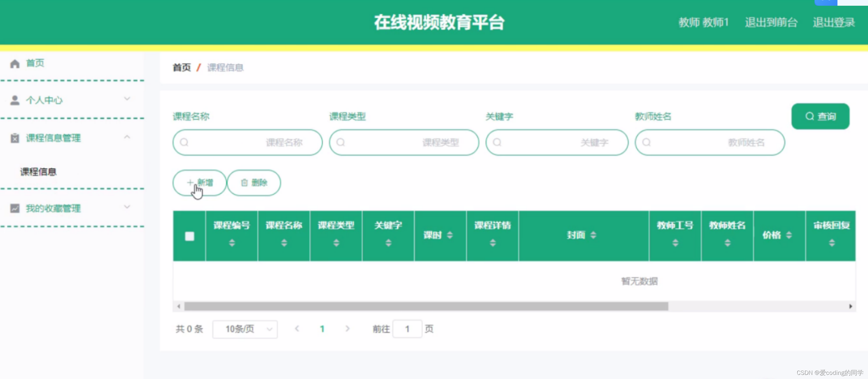
Task: Focus 课程名称 search input
Action: click(247, 142)
